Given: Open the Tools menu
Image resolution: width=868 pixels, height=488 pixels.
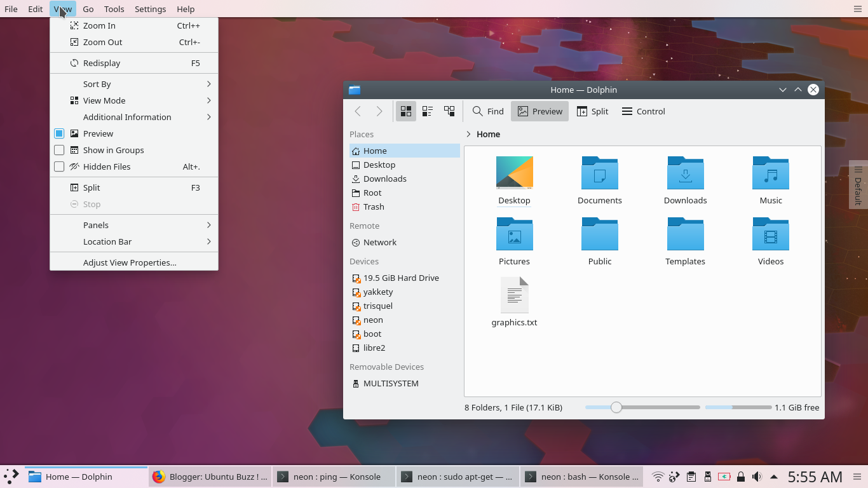Looking at the screenshot, I should pyautogui.click(x=114, y=9).
